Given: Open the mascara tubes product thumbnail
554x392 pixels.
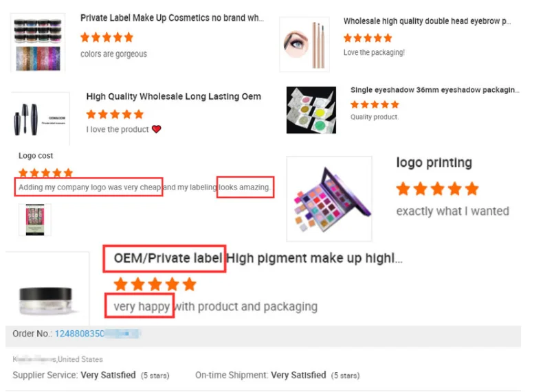Looking at the screenshot, I should tap(41, 119).
